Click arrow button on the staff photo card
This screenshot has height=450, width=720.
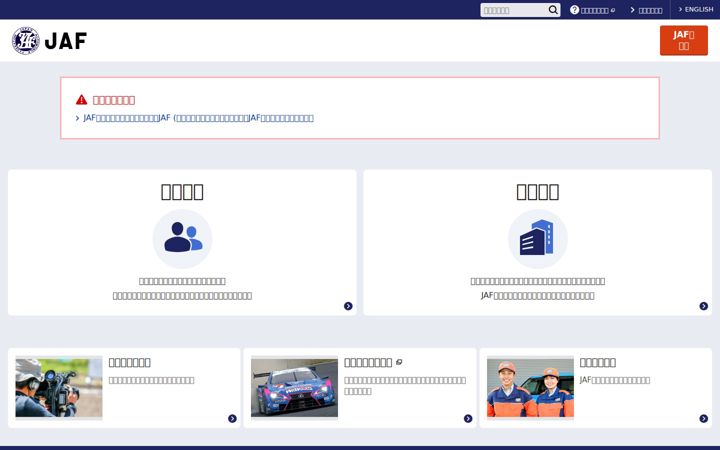703,418
